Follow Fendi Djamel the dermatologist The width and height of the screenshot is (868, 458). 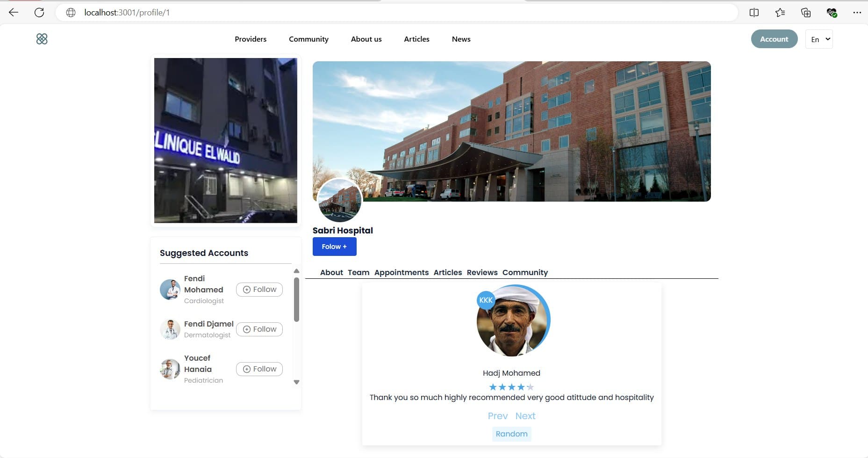tap(259, 329)
